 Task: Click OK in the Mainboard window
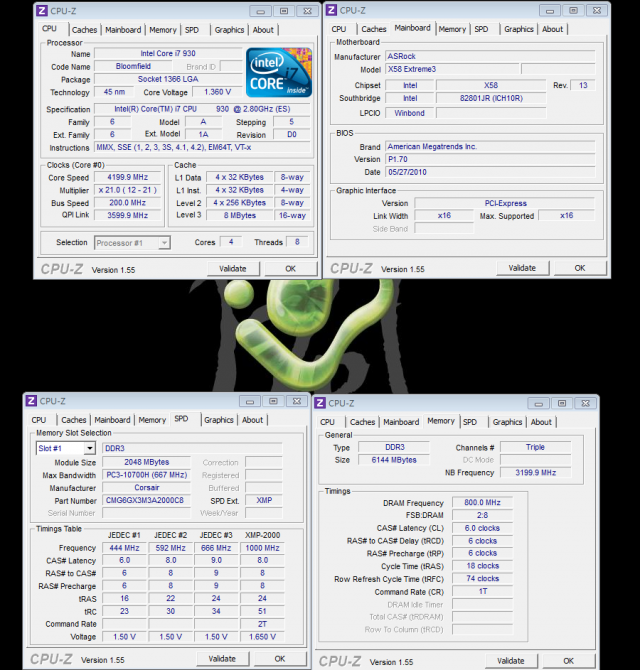580,268
